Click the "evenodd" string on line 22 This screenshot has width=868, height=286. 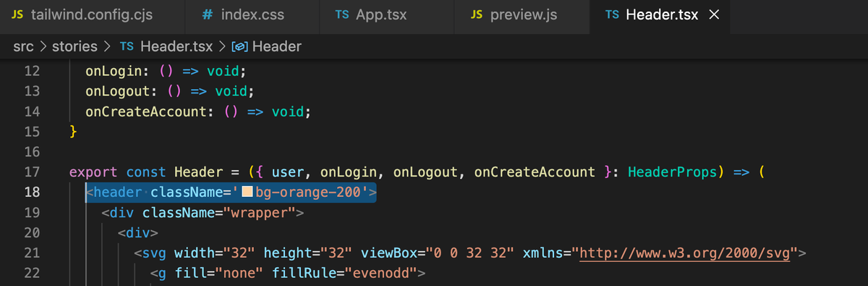click(380, 274)
